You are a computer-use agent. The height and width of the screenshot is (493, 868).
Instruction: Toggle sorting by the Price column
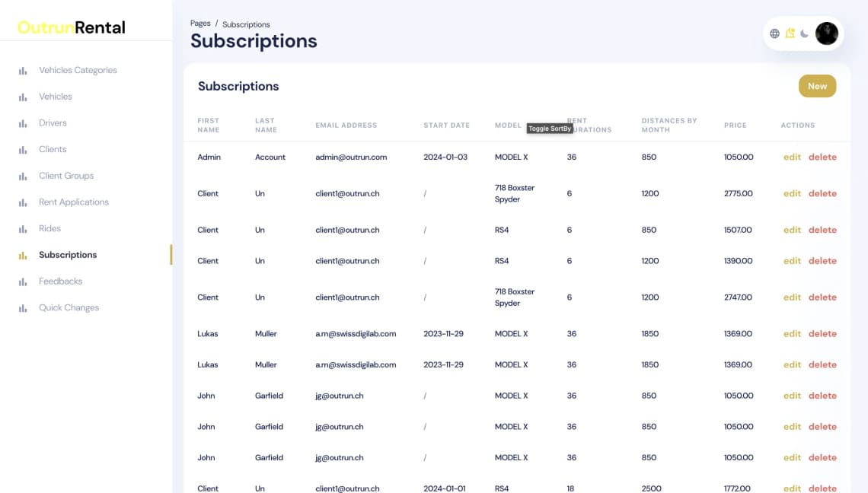pyautogui.click(x=736, y=126)
